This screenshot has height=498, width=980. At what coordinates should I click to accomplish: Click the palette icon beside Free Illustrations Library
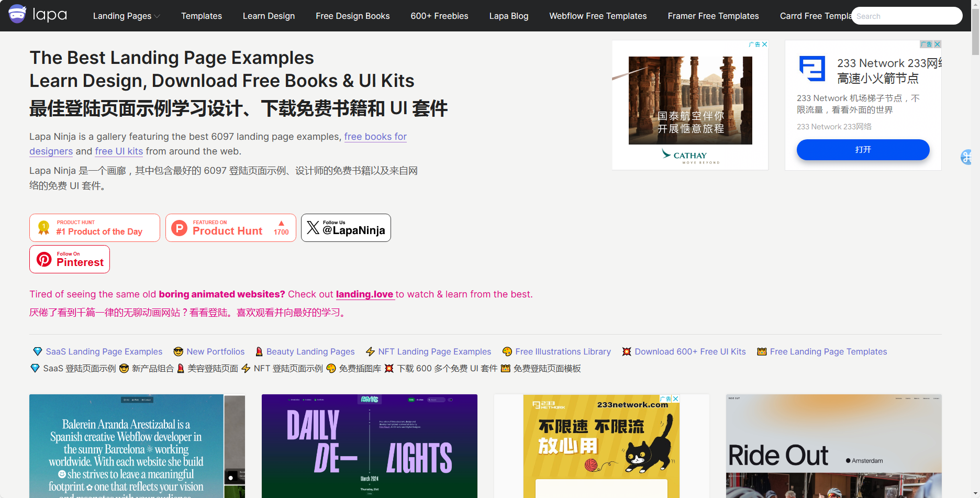point(507,351)
